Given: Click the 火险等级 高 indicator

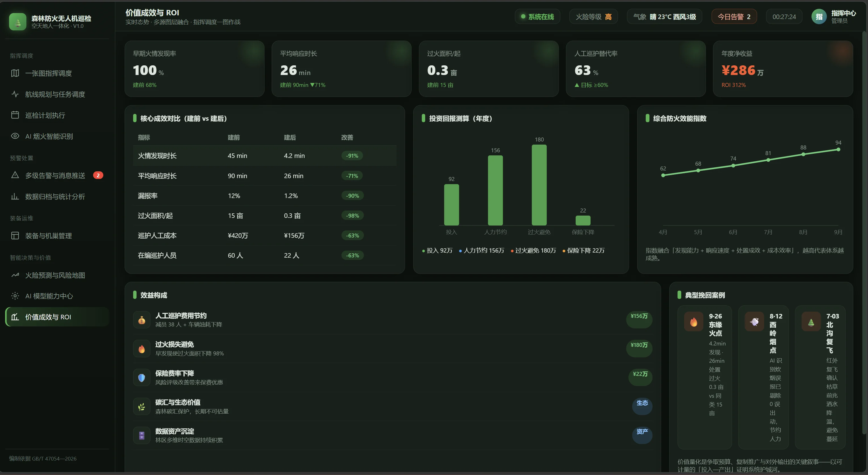Looking at the screenshot, I should 594,16.
